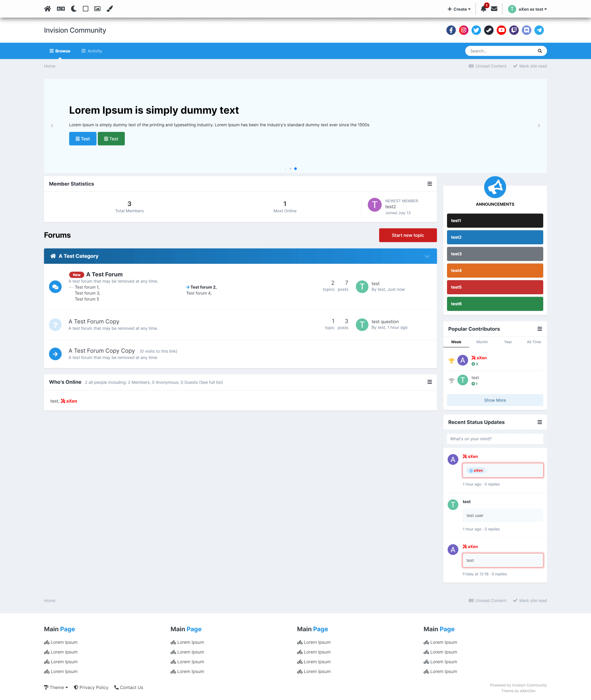Click the language translation icon
Image resolution: width=591 pixels, height=700 pixels.
pos(61,9)
